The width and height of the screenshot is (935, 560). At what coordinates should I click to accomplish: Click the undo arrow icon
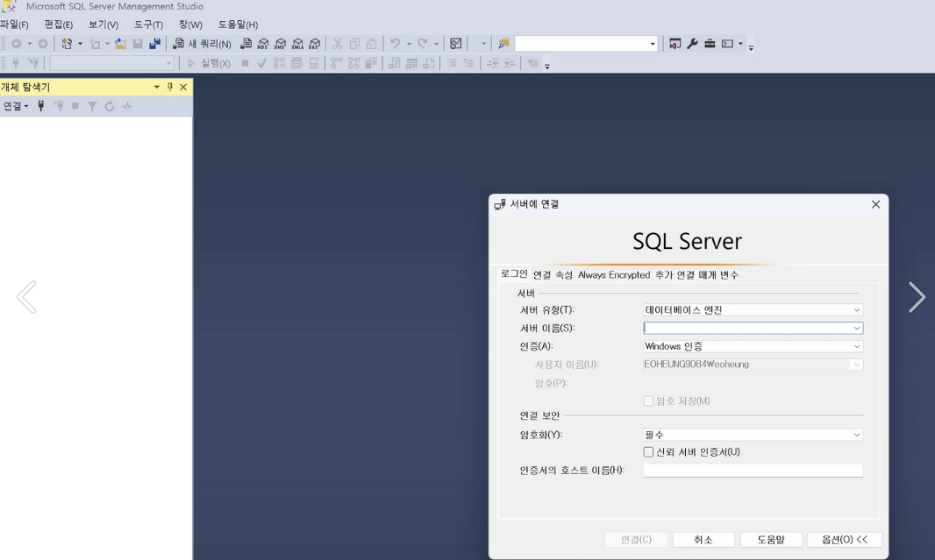tap(395, 44)
